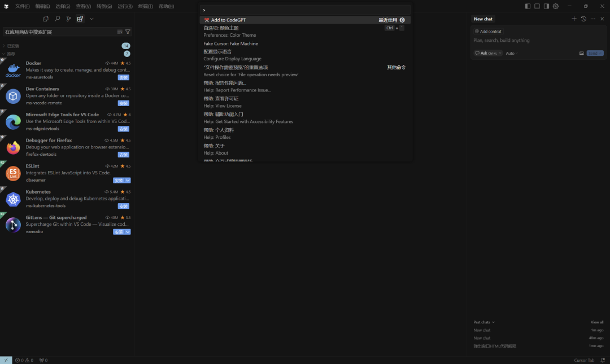Run the Add to CodeGPT command
Viewport: 610px width, 364px height.
click(305, 20)
